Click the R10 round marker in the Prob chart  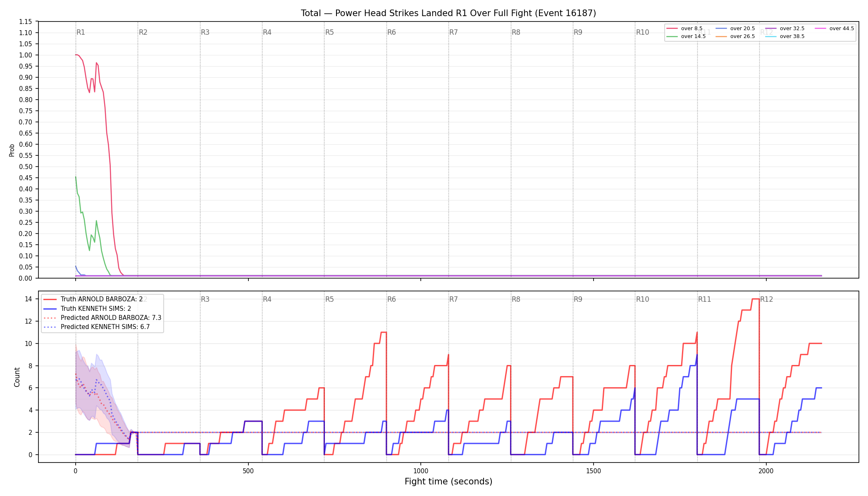(x=642, y=32)
